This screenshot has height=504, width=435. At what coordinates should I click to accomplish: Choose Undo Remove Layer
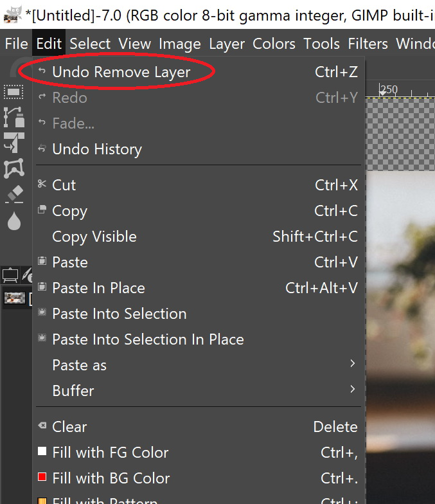click(x=121, y=72)
